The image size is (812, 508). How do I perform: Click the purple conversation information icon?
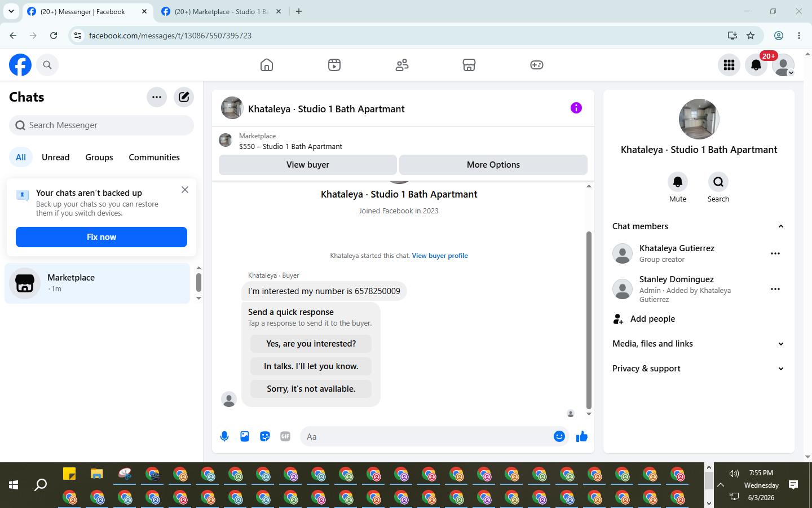point(576,108)
